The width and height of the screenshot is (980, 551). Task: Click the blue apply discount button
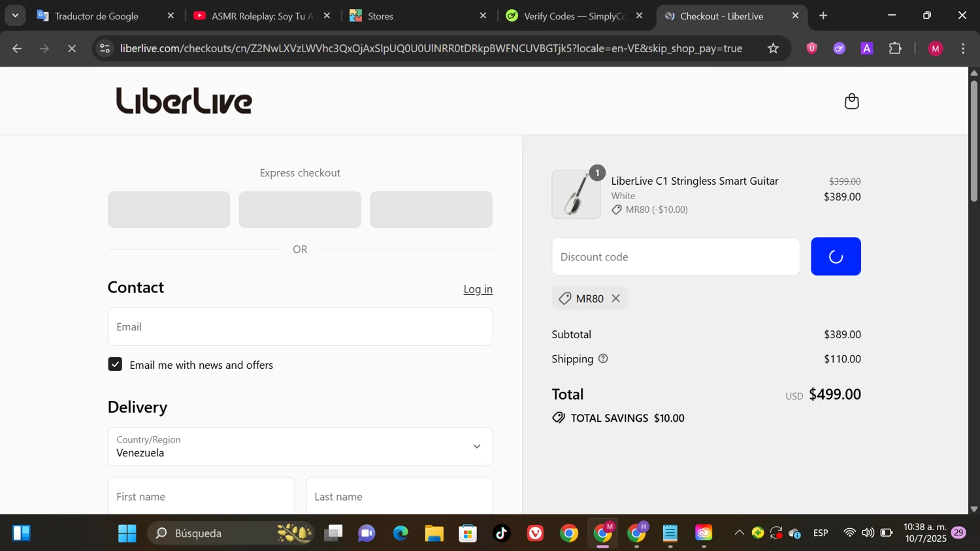pyautogui.click(x=836, y=257)
